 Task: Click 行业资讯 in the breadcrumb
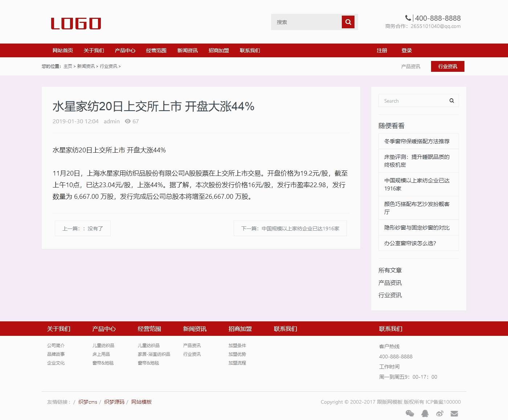[108, 66]
